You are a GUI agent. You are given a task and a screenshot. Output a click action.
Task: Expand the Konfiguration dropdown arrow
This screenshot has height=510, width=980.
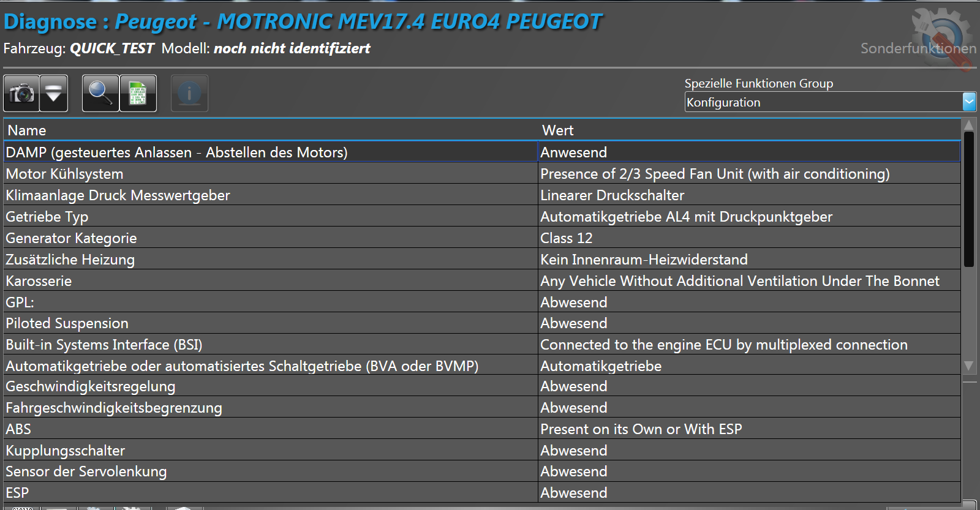pos(969,102)
